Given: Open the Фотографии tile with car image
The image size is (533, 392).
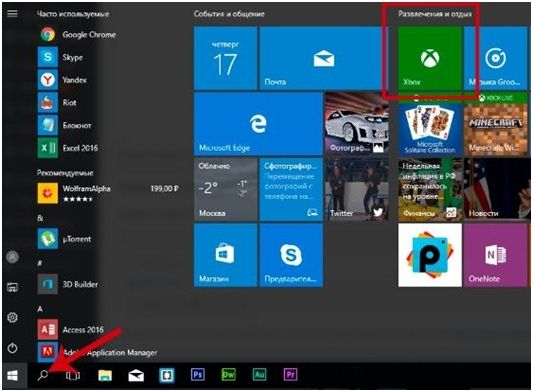Looking at the screenshot, I should pyautogui.click(x=357, y=124).
